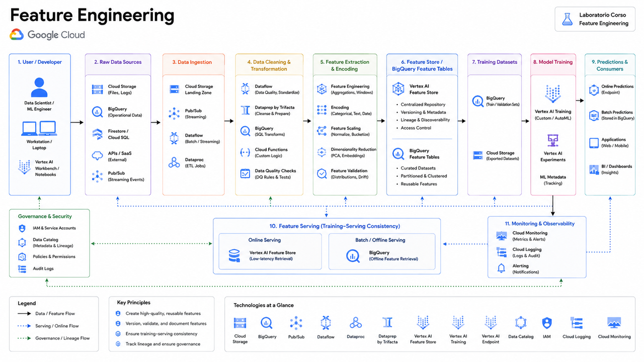Click the APIs / SaaS cloud icon
This screenshot has width=644, height=362.
pyautogui.click(x=98, y=156)
